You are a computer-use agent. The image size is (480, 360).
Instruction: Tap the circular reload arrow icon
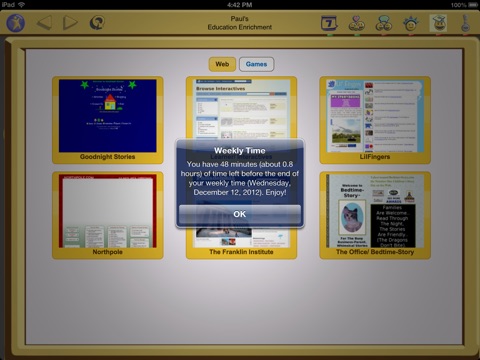pos(97,23)
